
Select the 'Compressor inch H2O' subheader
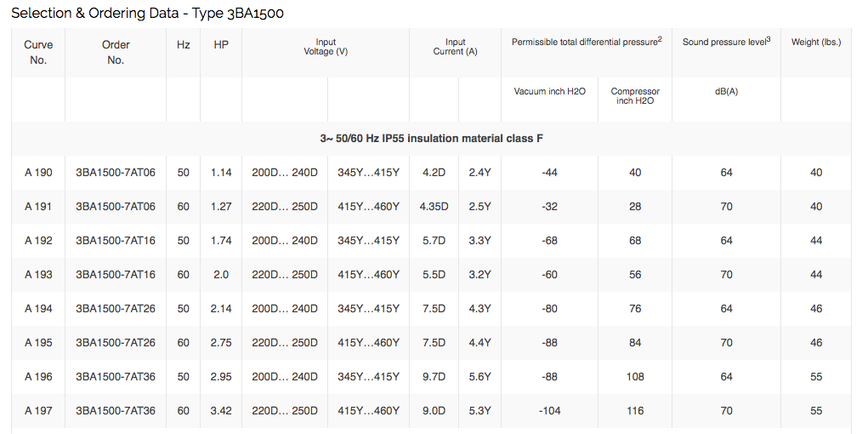[635, 96]
